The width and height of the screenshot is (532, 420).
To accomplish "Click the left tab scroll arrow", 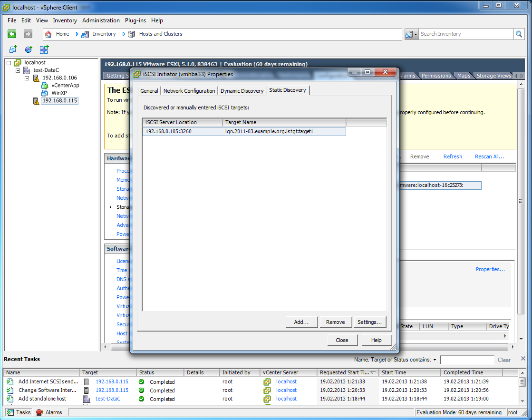I will tap(516, 76).
